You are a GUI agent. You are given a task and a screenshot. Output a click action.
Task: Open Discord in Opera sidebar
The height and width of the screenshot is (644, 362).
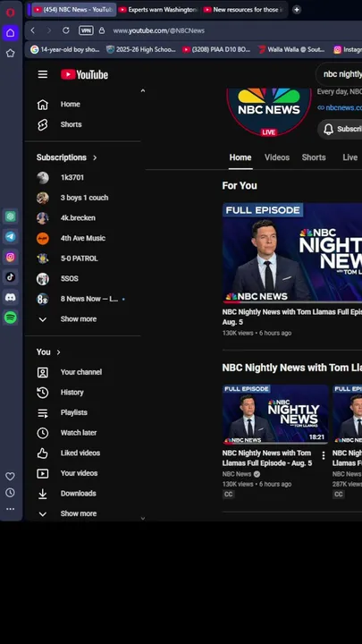tap(10, 297)
